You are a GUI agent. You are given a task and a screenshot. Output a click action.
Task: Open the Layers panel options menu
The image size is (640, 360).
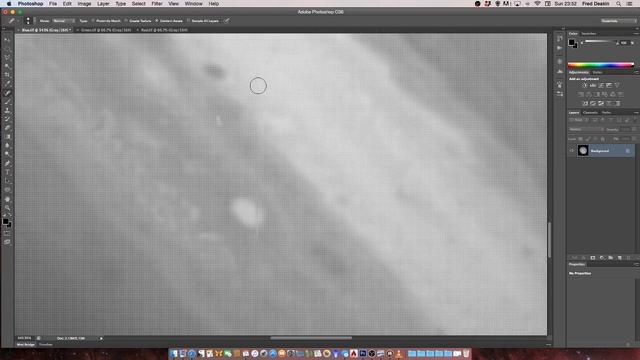(x=636, y=113)
